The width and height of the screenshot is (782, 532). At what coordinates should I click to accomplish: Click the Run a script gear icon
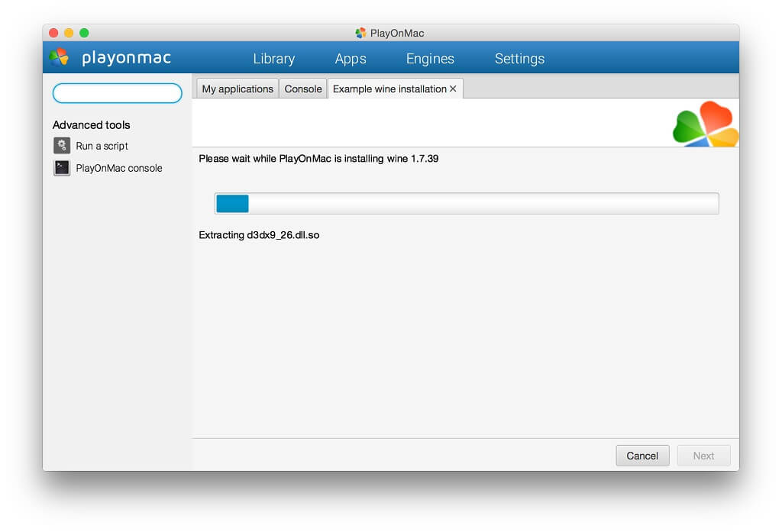[x=62, y=146]
